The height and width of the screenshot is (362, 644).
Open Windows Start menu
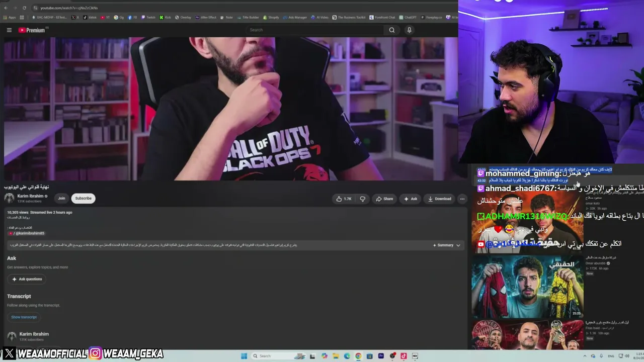244,356
